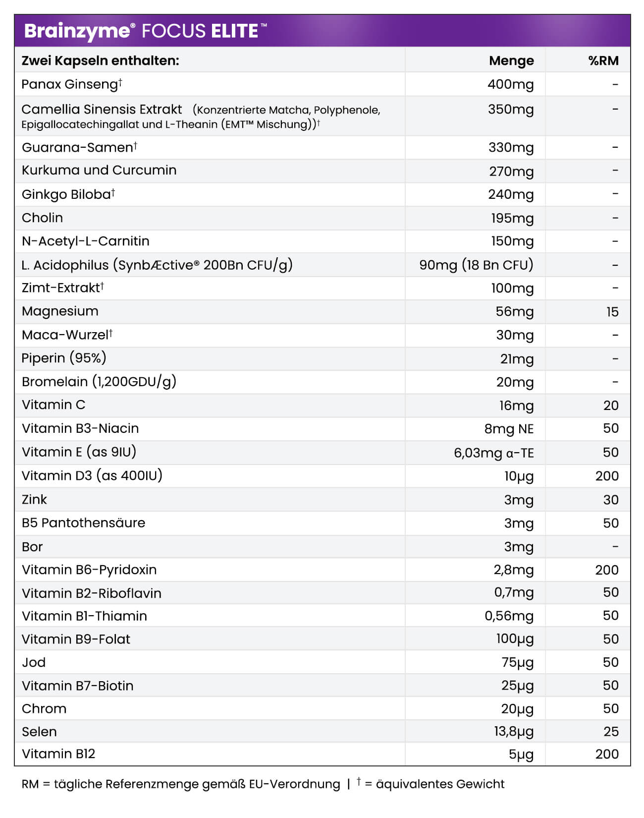
Task: Click the Kurkuma und Curcumin label
Action: pyautogui.click(x=99, y=171)
